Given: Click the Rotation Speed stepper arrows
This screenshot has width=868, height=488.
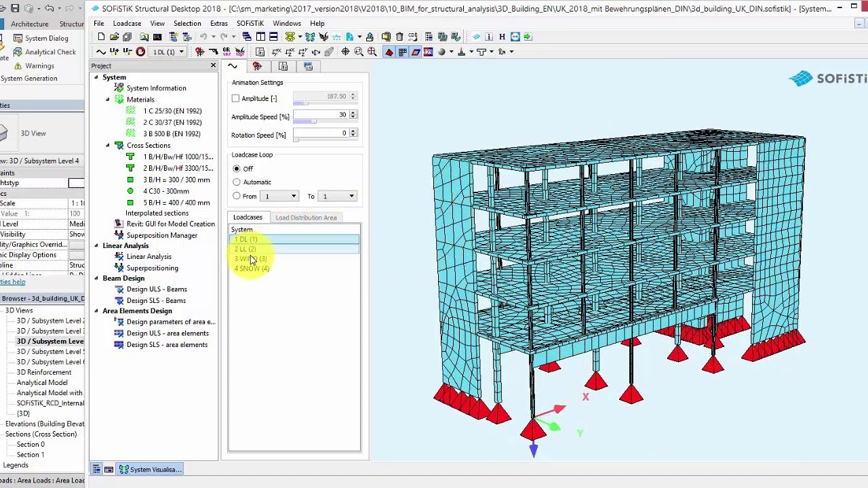Looking at the screenshot, I should pos(353,133).
